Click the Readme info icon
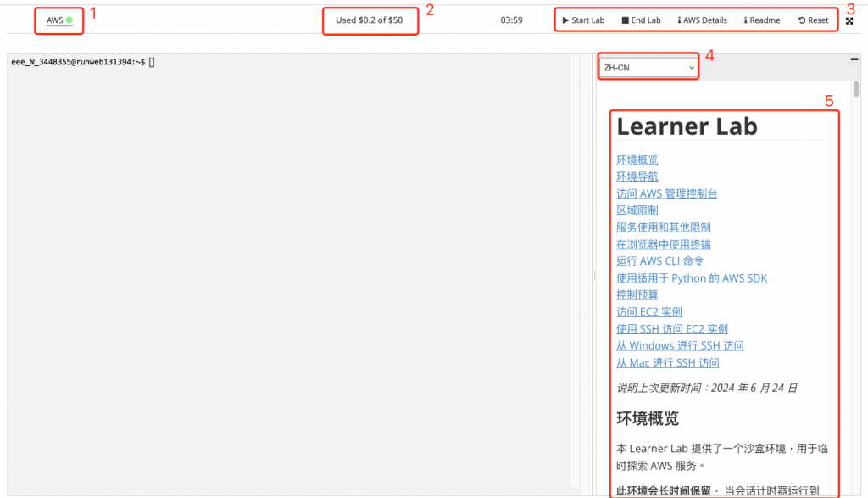This screenshot has width=868, height=498. tap(745, 20)
